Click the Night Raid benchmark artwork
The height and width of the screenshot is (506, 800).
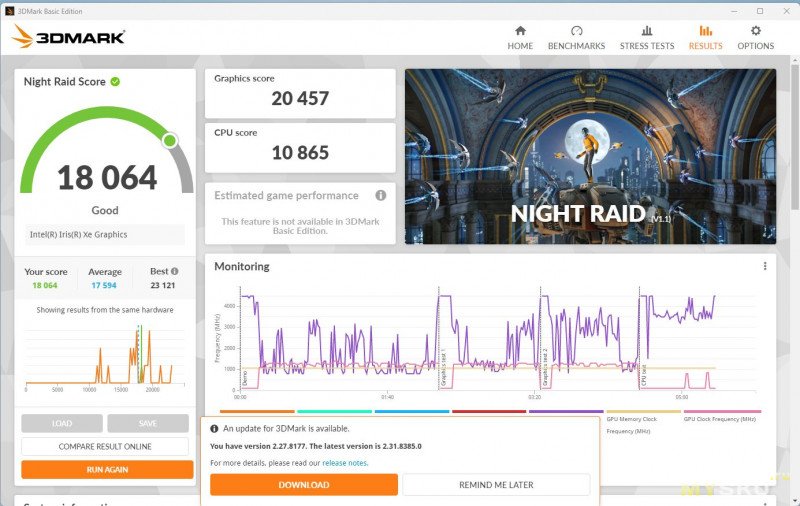[x=590, y=157]
